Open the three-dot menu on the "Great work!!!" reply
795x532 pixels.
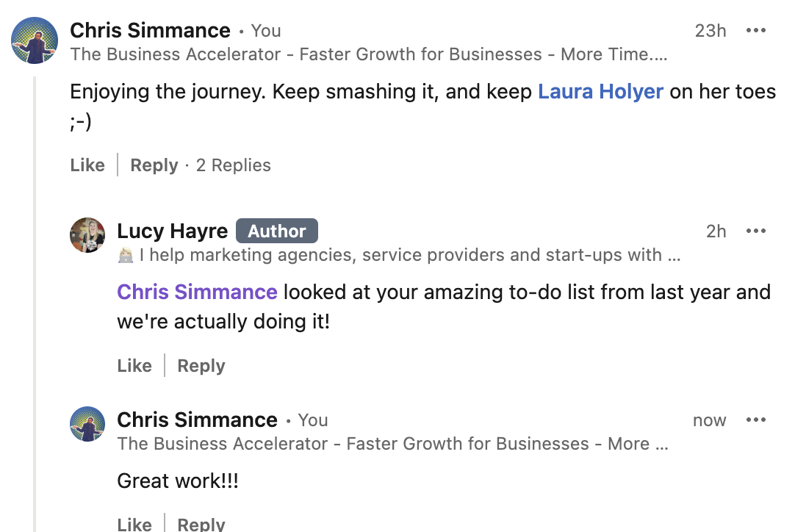[755, 420]
